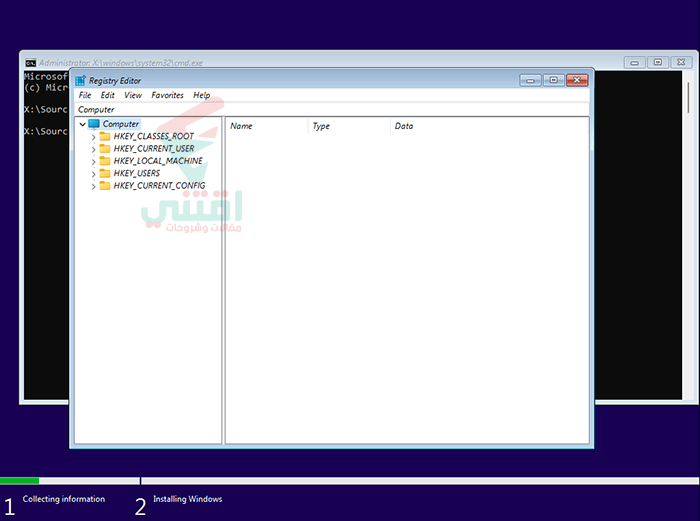The image size is (700, 521).
Task: Click the cmd.exe window title icon
Action: click(x=30, y=63)
